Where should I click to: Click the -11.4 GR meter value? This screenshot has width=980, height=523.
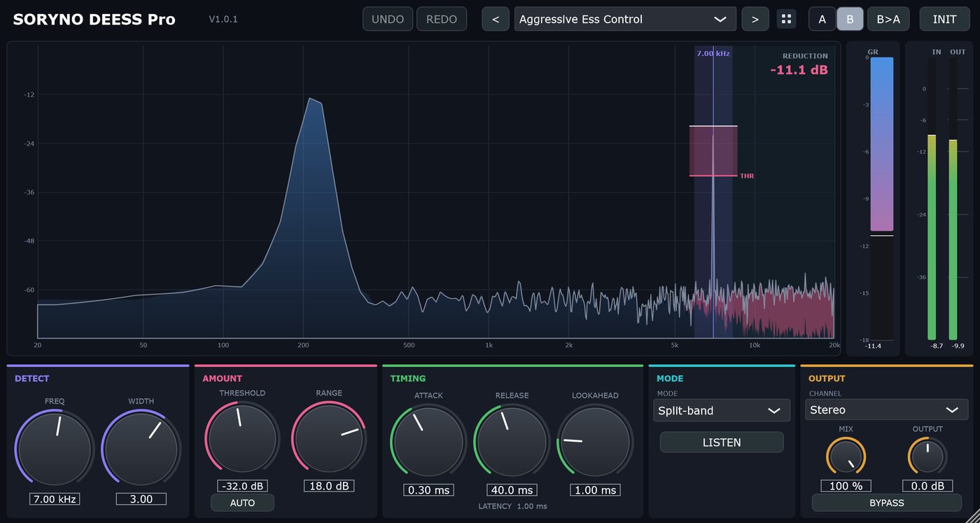pos(873,346)
